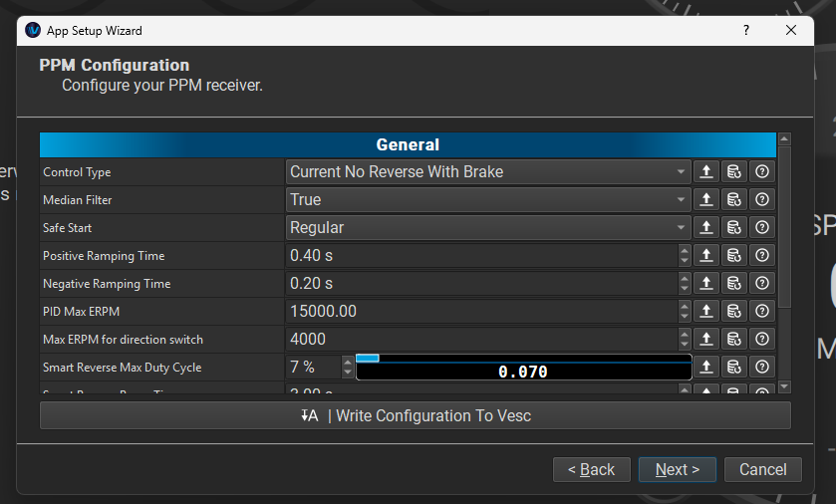Click Write Configuration To Vesc button
This screenshot has height=504, width=836.
click(x=415, y=415)
